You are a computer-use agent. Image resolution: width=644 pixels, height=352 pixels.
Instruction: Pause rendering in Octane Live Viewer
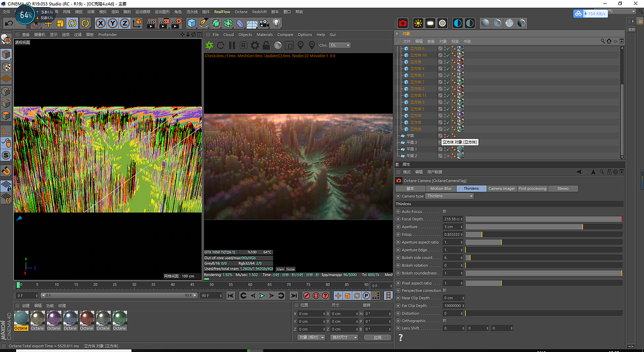(x=232, y=45)
